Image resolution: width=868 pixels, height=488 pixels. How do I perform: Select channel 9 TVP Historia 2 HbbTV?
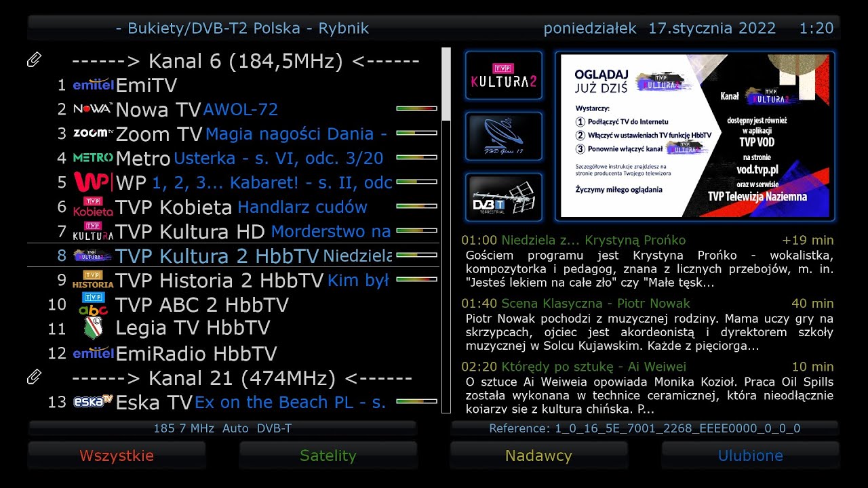[x=233, y=281]
